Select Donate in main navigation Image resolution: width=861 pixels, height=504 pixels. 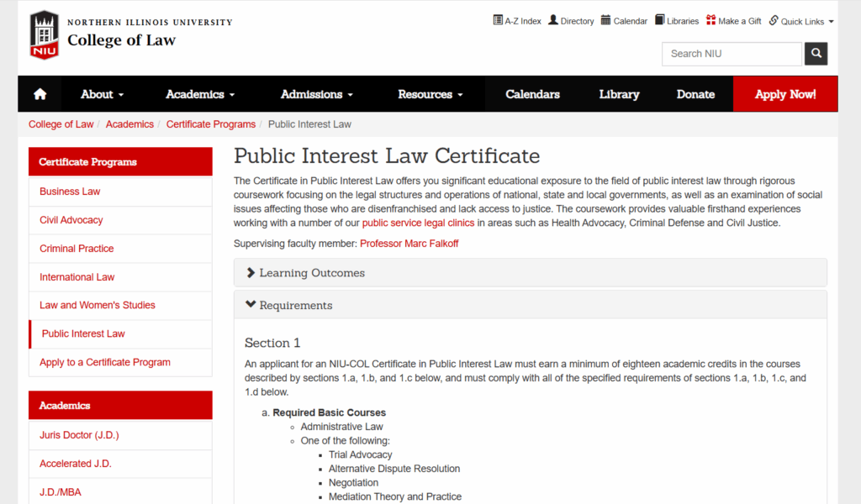pyautogui.click(x=695, y=94)
